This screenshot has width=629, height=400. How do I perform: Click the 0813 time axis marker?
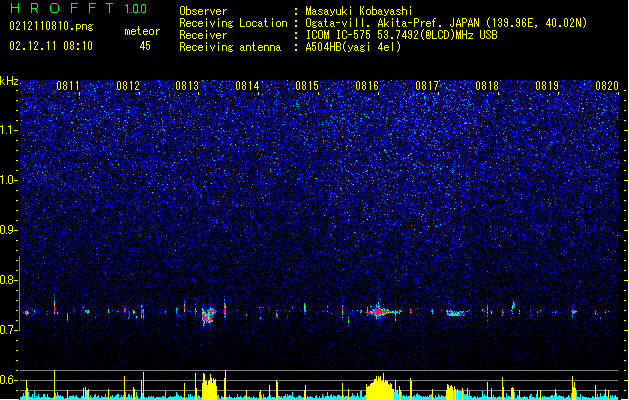[187, 86]
